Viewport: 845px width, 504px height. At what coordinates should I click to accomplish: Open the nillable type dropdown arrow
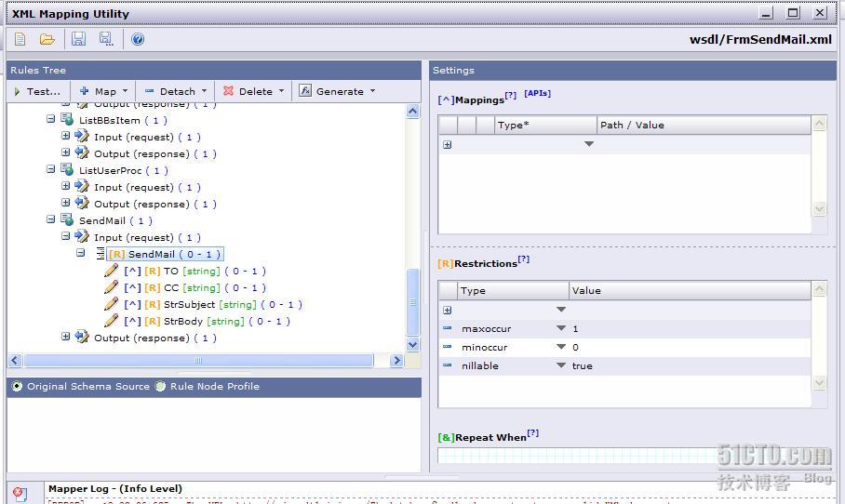tap(561, 365)
